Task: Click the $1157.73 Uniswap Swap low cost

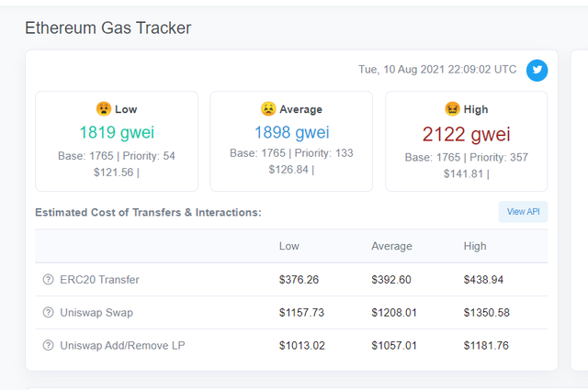Action: tap(301, 312)
